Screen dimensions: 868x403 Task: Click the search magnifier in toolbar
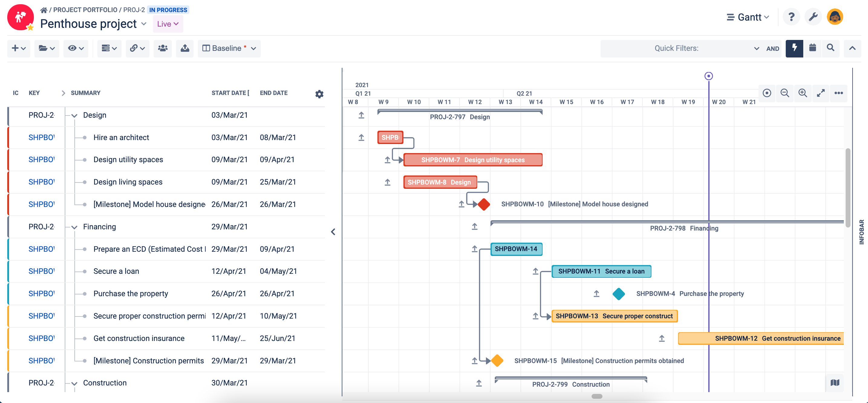[x=830, y=48]
